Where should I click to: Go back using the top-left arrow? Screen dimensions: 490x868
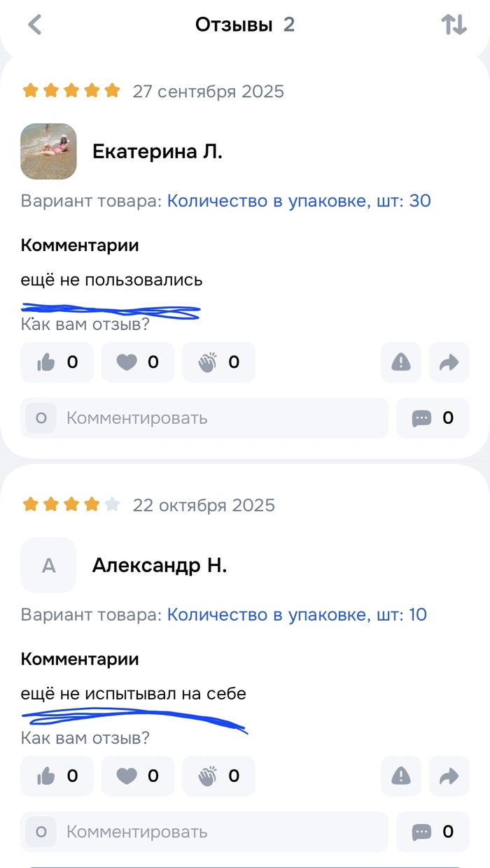click(x=34, y=25)
